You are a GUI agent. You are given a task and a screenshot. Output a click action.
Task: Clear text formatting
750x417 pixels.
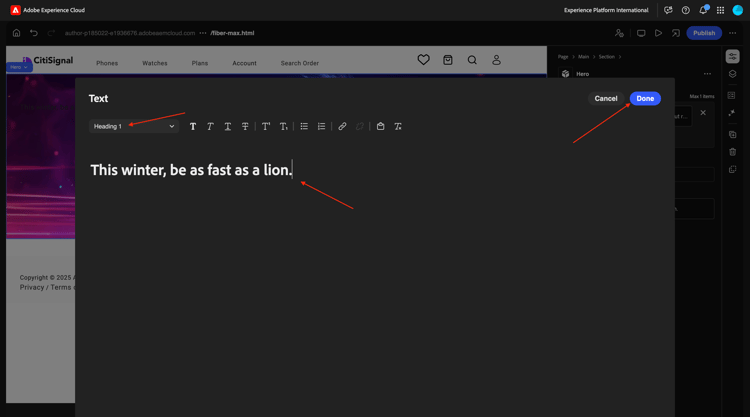coord(398,126)
